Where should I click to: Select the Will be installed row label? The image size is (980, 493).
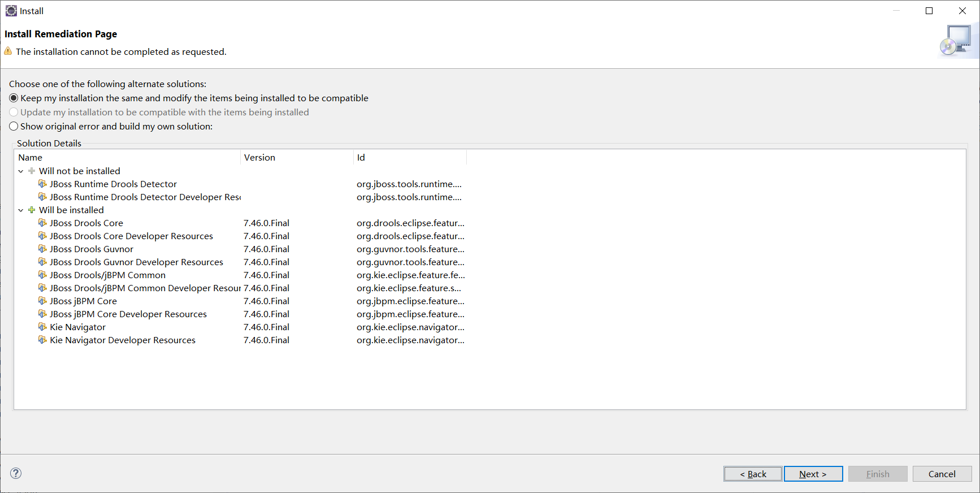pyautogui.click(x=71, y=210)
